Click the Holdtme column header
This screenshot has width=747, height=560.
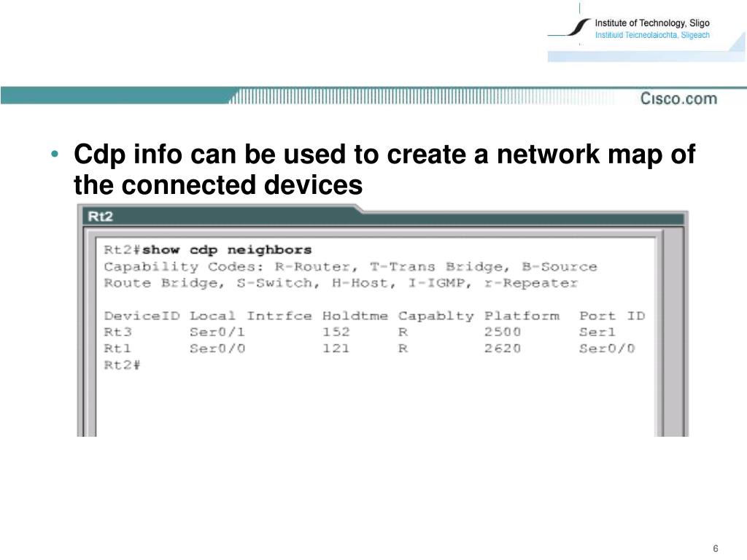tap(355, 316)
